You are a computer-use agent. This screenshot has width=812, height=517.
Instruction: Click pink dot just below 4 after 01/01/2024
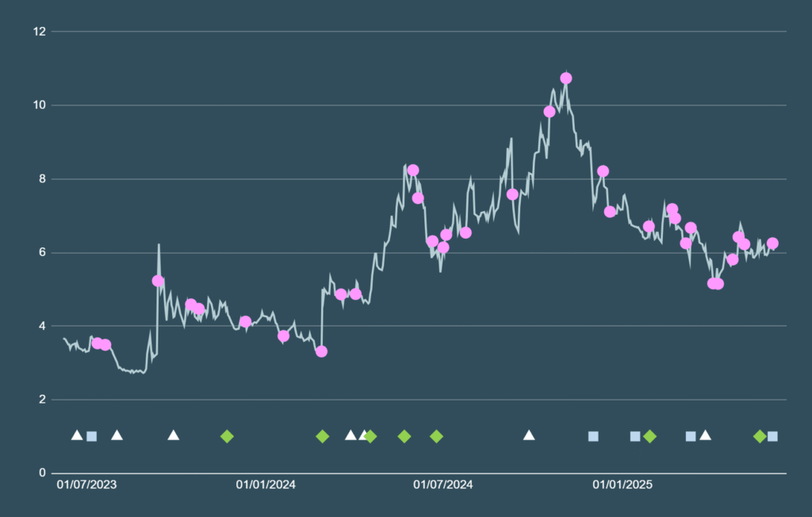283,336
